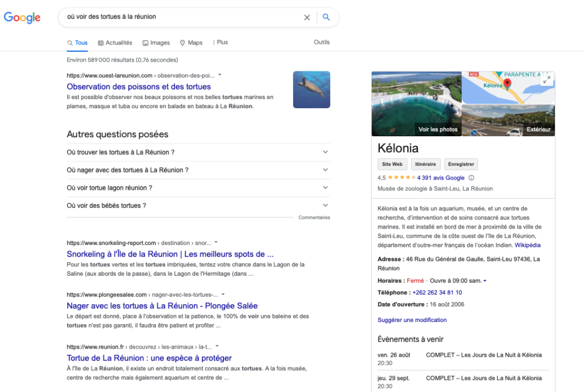Click the Commentaires feedback link
584x392 pixels.
[x=314, y=218]
